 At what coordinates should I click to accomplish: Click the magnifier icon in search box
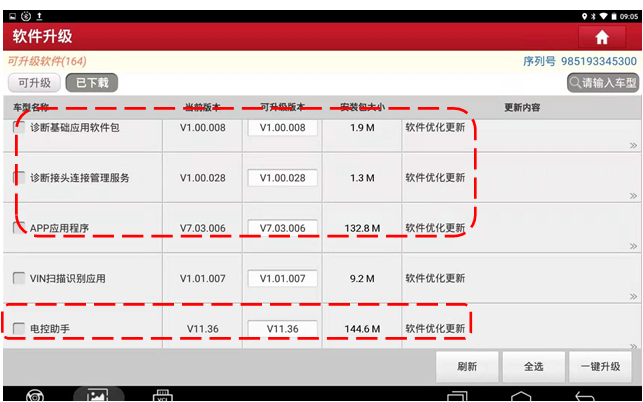[x=575, y=83]
